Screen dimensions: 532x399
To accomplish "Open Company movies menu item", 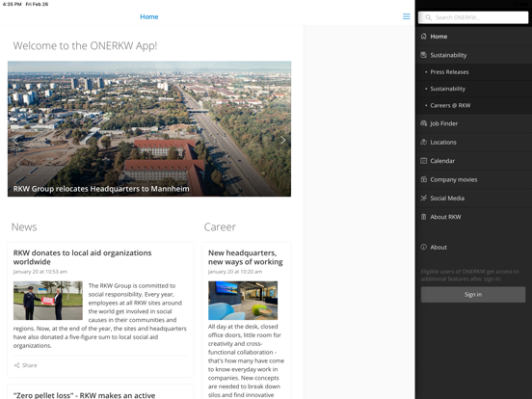I will (473, 179).
